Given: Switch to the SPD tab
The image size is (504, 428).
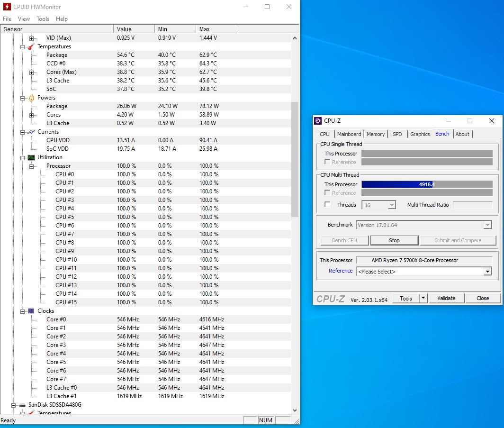Looking at the screenshot, I should click(x=397, y=134).
